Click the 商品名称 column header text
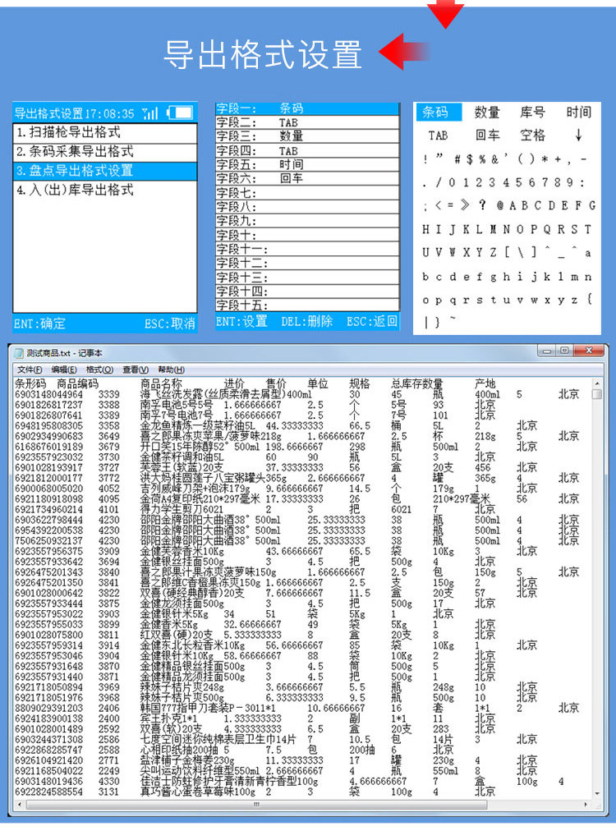The image size is (616, 840). coord(161,383)
